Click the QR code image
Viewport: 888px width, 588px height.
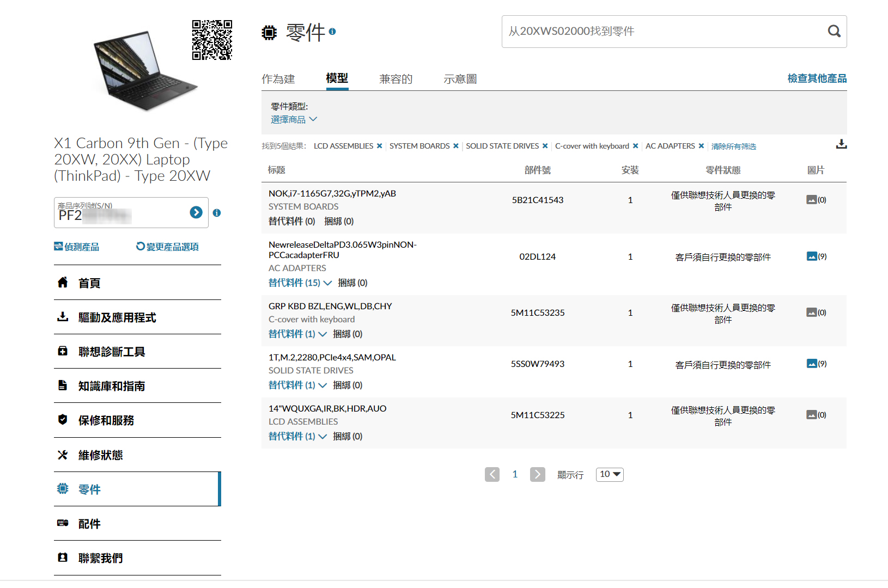(x=212, y=40)
